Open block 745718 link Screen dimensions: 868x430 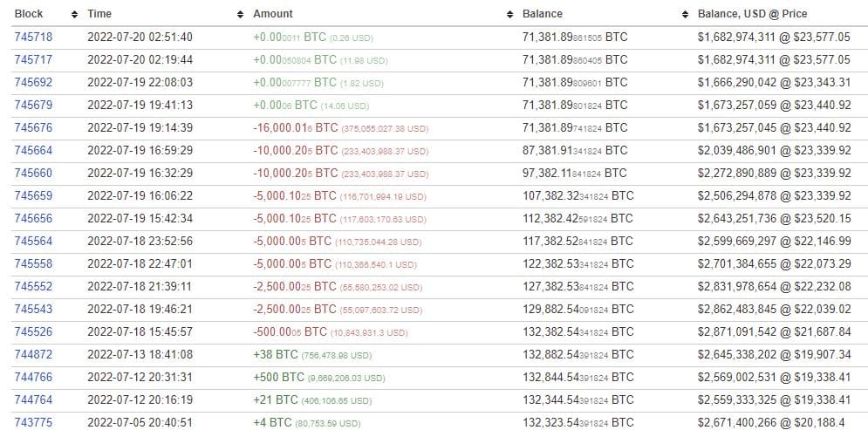pos(33,38)
